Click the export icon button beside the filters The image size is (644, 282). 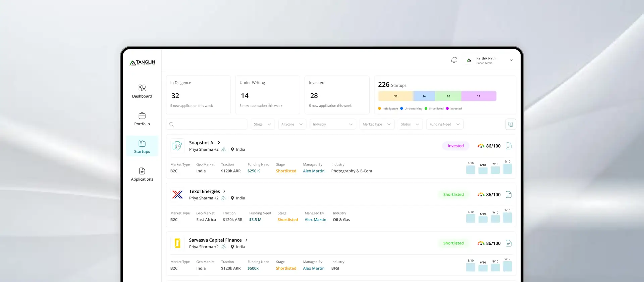click(511, 124)
